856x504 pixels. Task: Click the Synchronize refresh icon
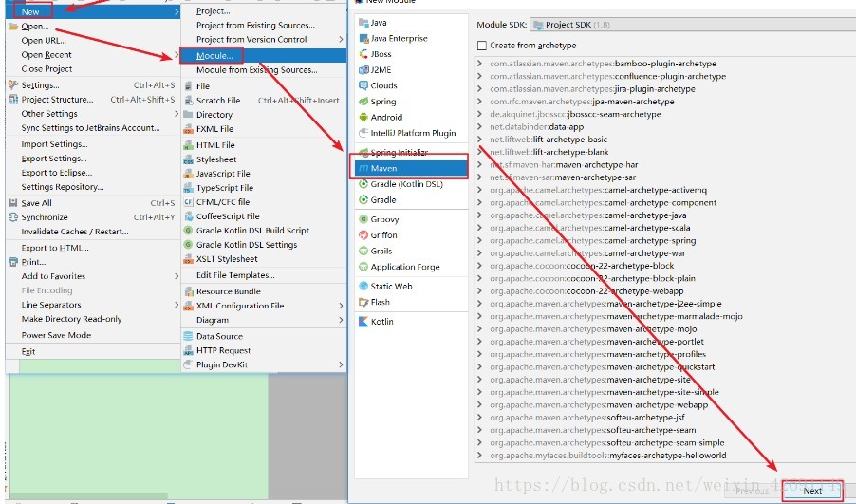(x=13, y=216)
